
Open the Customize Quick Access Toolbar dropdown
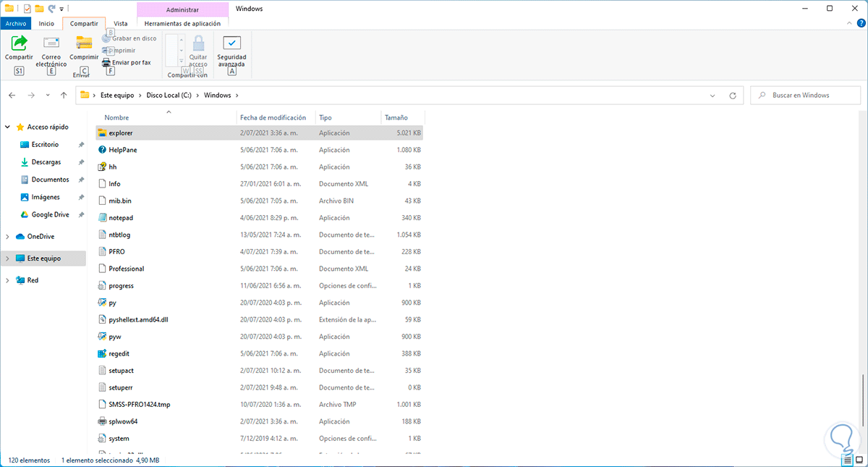click(62, 9)
